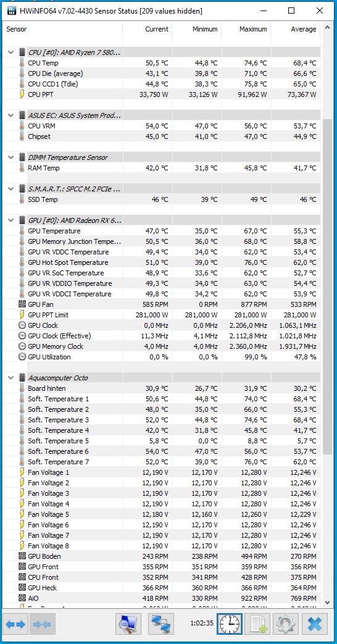
Task: Click the lightning icon beside GPU PPT Limit
Action: 22,315
